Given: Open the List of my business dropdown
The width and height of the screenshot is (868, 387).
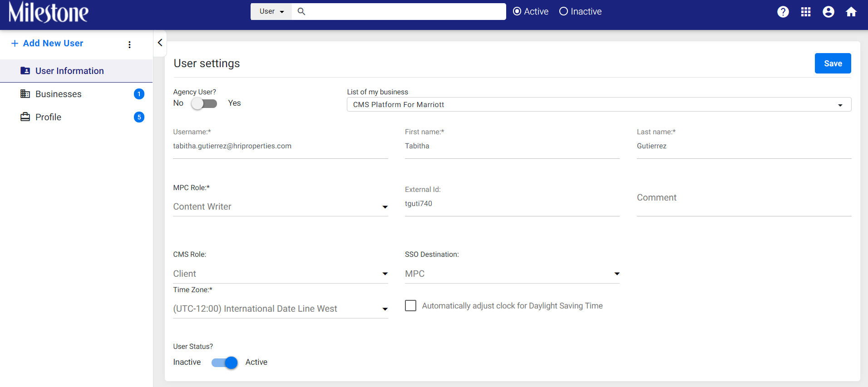Looking at the screenshot, I should pyautogui.click(x=599, y=104).
